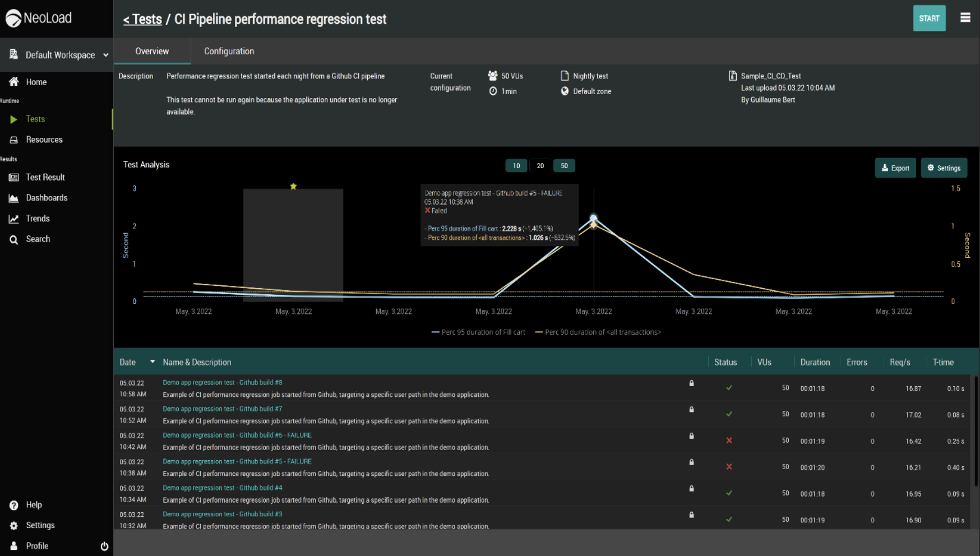Click lock icon for build #4
This screenshot has height=556, width=980.
point(691,489)
